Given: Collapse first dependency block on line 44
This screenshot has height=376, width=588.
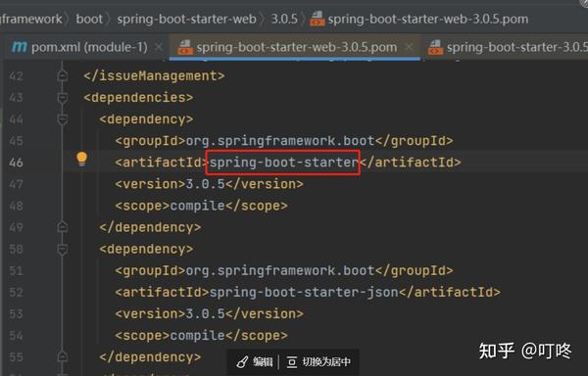Looking at the screenshot, I should (x=63, y=119).
